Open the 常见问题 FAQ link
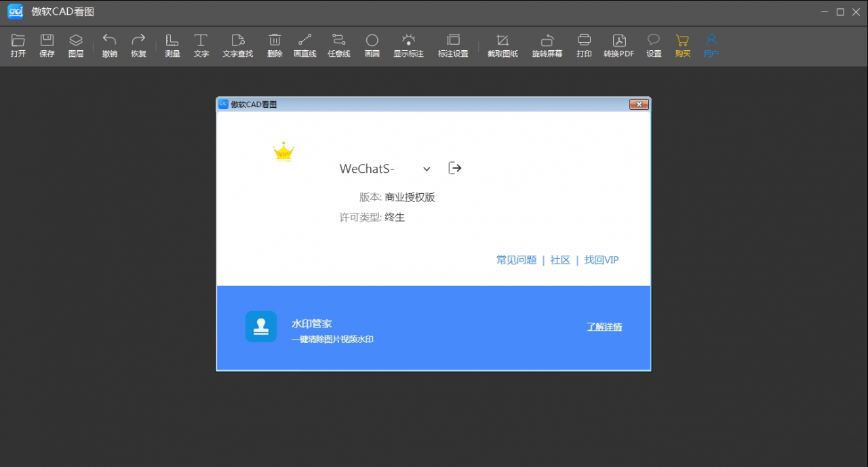Screen dimensions: 868x467 (x=516, y=260)
